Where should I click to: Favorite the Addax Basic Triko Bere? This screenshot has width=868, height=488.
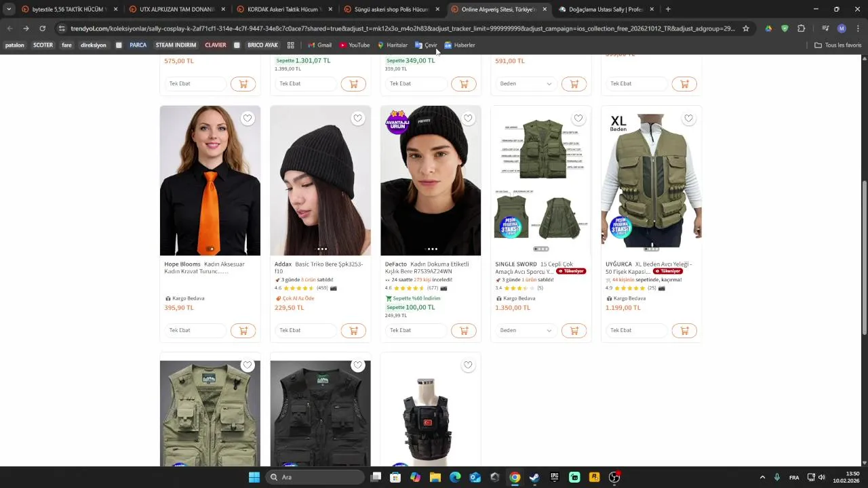click(x=357, y=119)
